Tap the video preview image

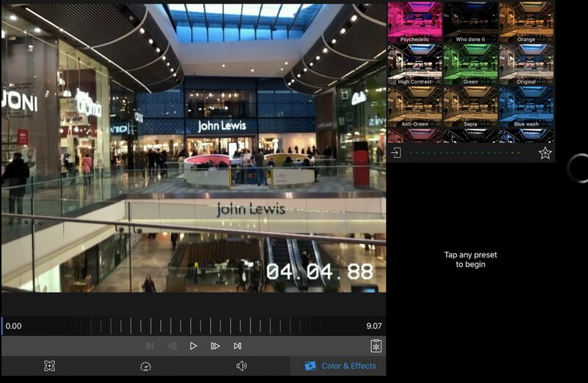click(193, 148)
